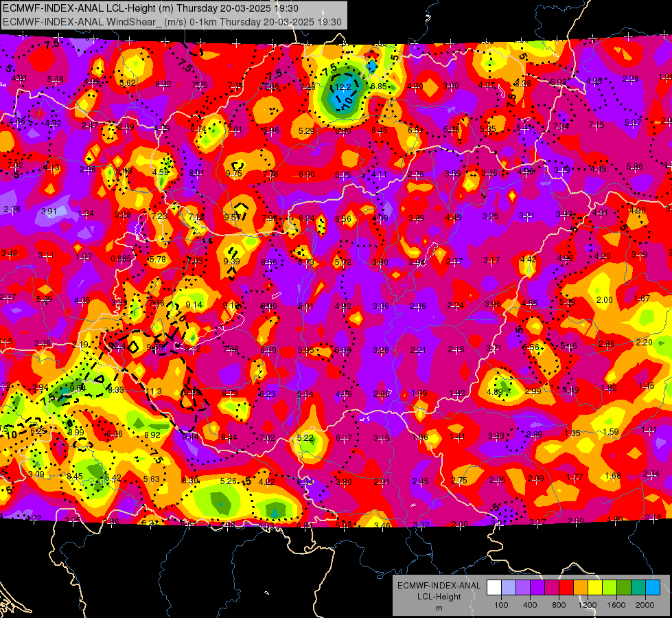Select the 1.68 grid value
The image size is (672, 618).
pyautogui.click(x=613, y=475)
